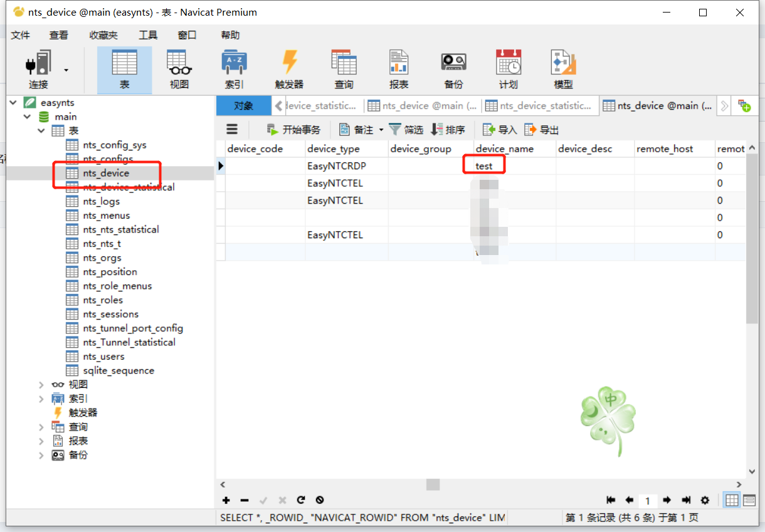Click the page number field
Screen dimensions: 765x532
pyautogui.click(x=648, y=501)
